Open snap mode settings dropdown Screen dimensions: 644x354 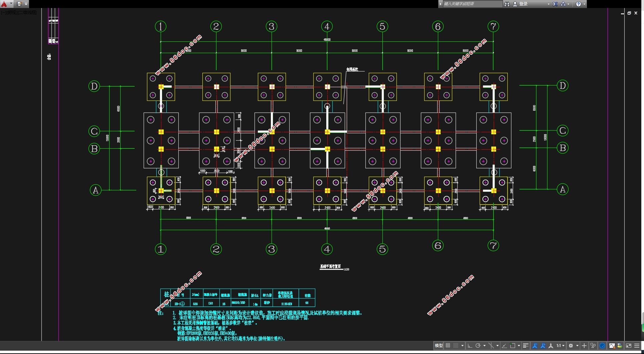tap(462, 346)
